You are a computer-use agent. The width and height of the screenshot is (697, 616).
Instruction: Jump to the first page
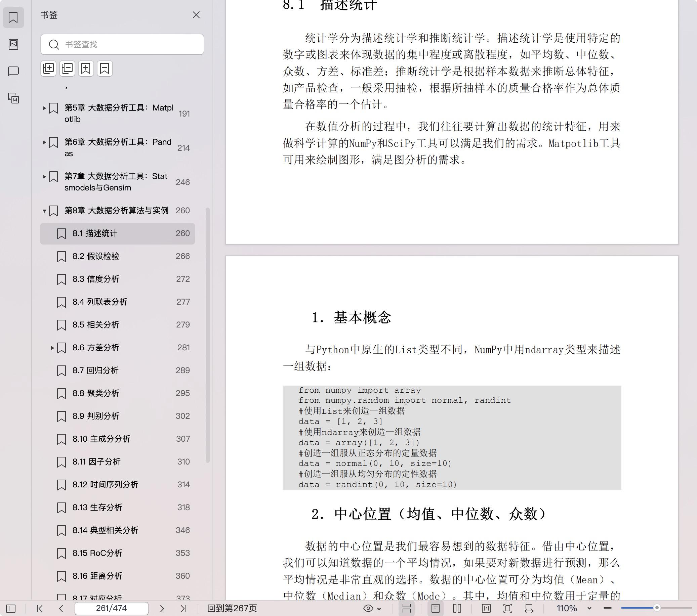pos(40,609)
